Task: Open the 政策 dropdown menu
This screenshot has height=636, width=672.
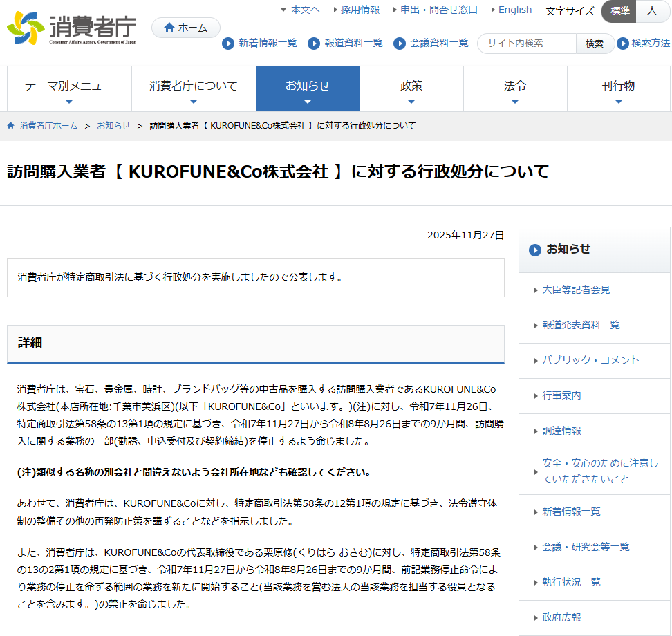Action: (x=411, y=88)
